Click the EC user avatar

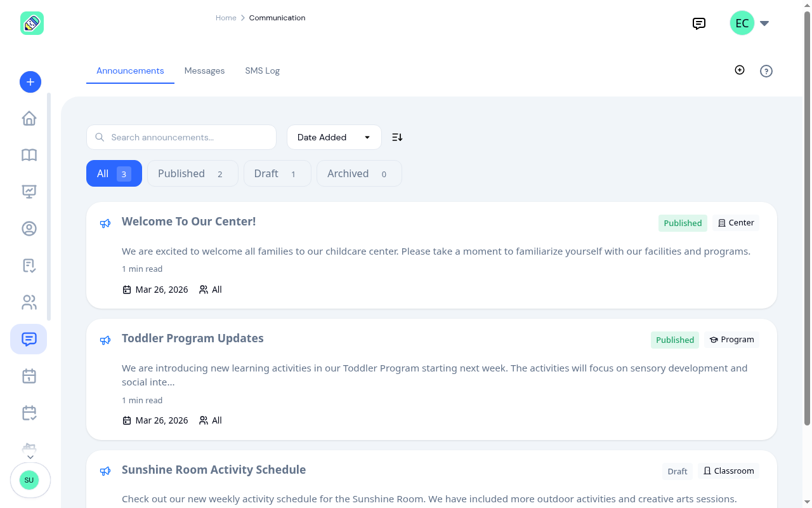point(742,23)
